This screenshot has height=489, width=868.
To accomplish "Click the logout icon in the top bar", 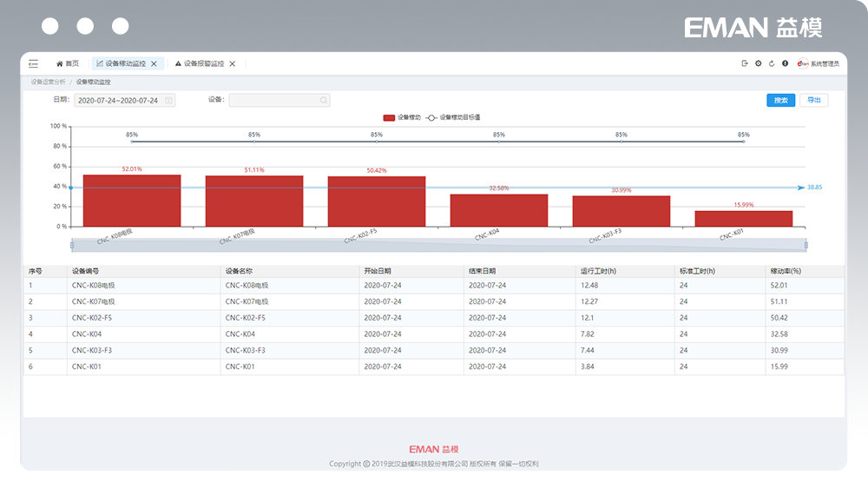I will [745, 63].
